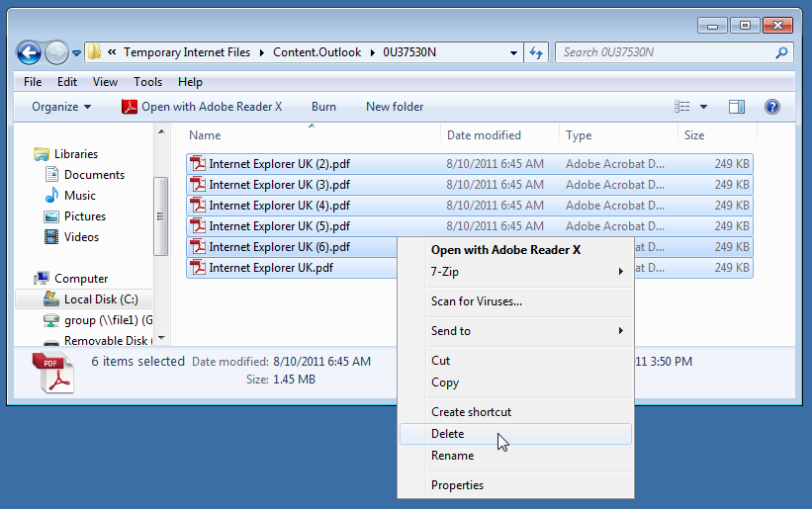The image size is (812, 509).
Task: Expand the 7-Zip submenu in context menu
Action: pos(516,272)
